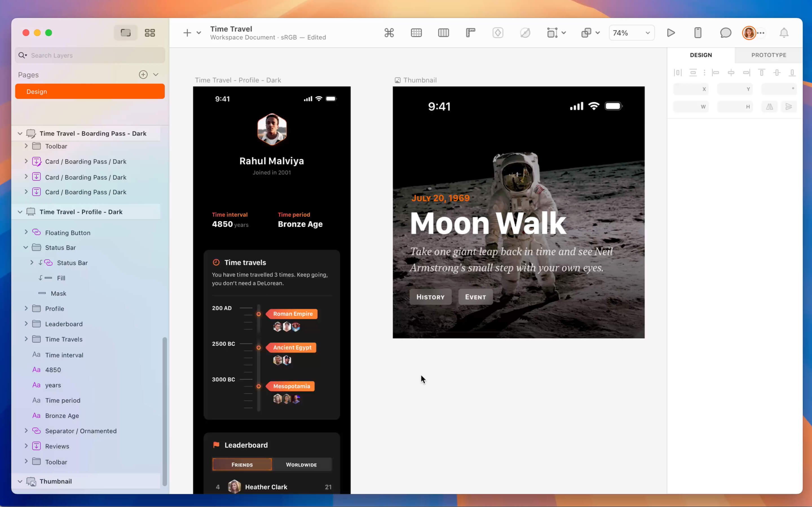This screenshot has height=507, width=812.
Task: Select the Design page
Action: [x=90, y=92]
